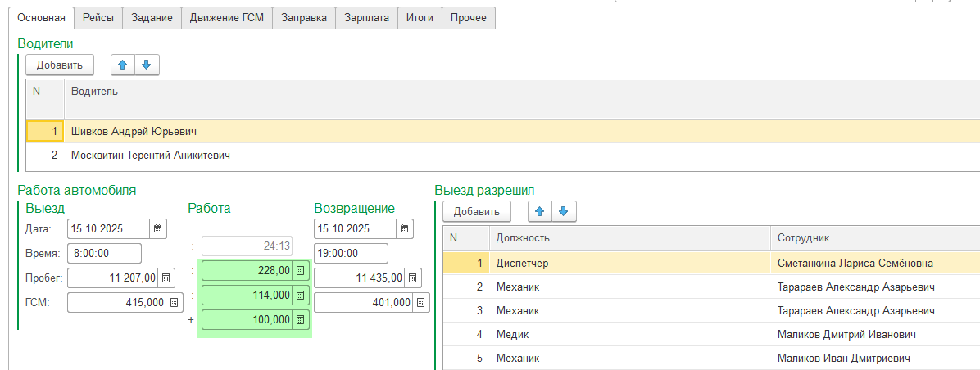Open calendar for departure date
This screenshot has height=370, width=980.
coord(159,228)
